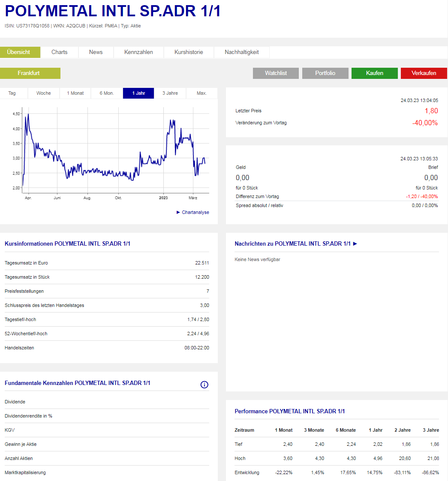448x481 pixels.
Task: Add the stock to the Watchlist
Action: click(x=276, y=73)
